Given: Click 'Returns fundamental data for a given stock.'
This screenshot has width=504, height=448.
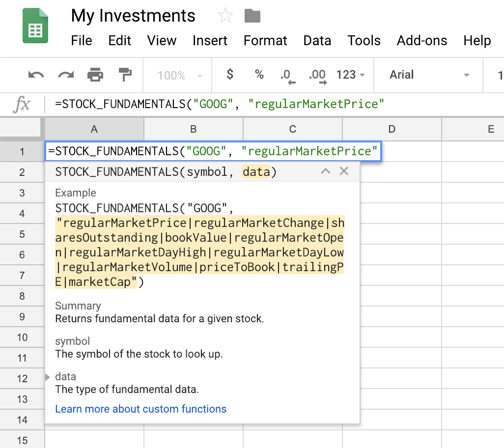Looking at the screenshot, I should tap(160, 318).
